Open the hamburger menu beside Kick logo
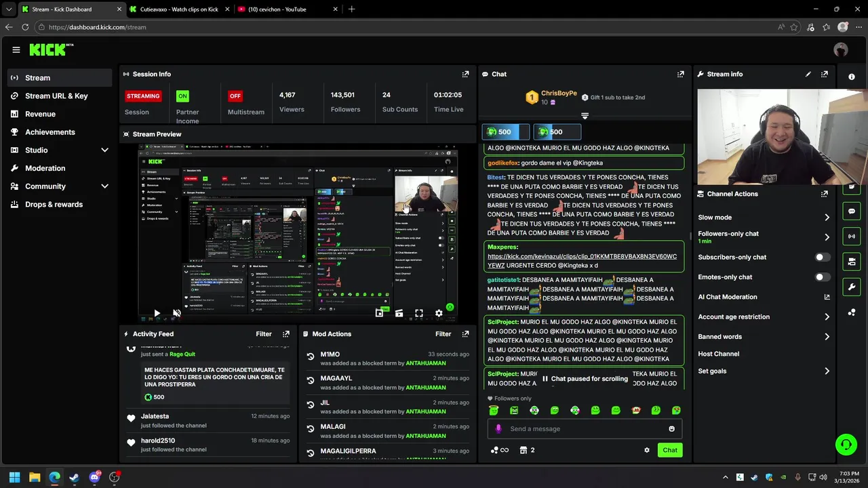The width and height of the screenshot is (868, 488). pyautogui.click(x=16, y=49)
